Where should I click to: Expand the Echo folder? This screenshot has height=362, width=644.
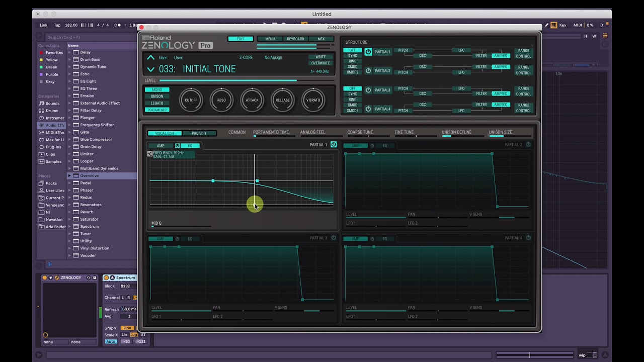point(70,74)
